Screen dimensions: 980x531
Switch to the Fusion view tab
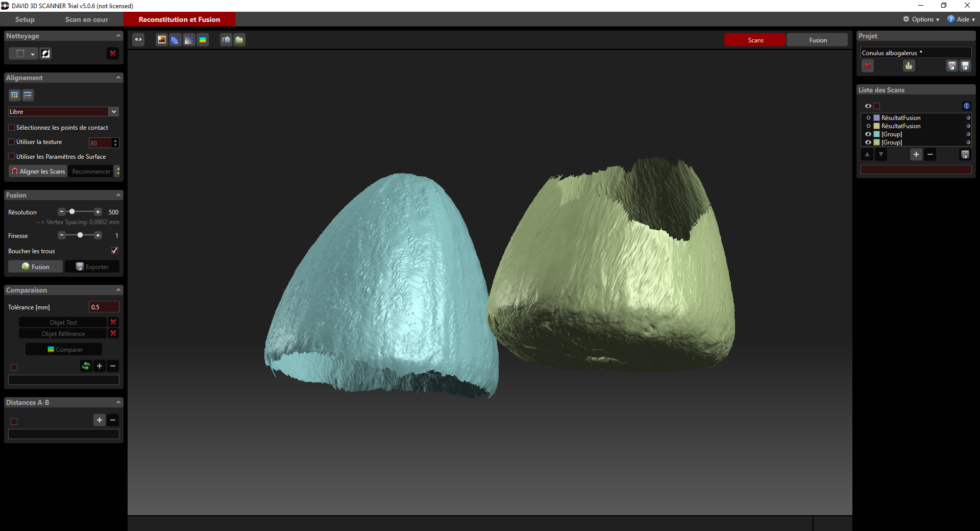coord(818,40)
